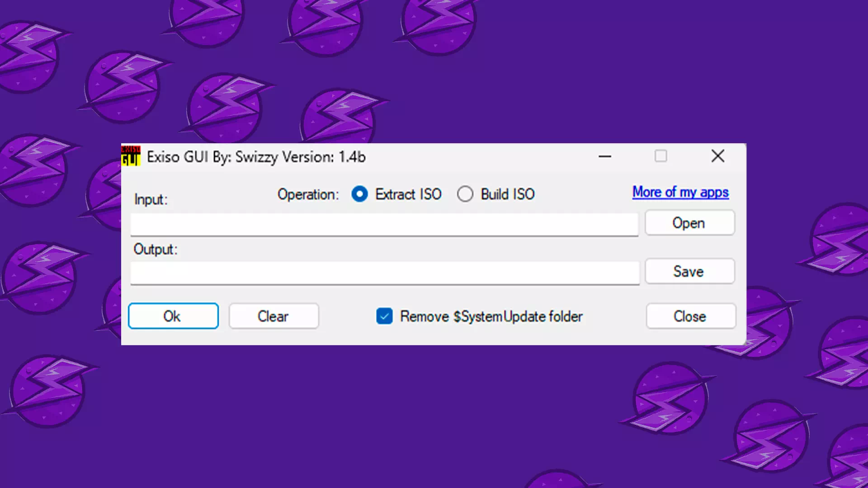Click the Clear button
The width and height of the screenshot is (868, 488).
pyautogui.click(x=274, y=316)
